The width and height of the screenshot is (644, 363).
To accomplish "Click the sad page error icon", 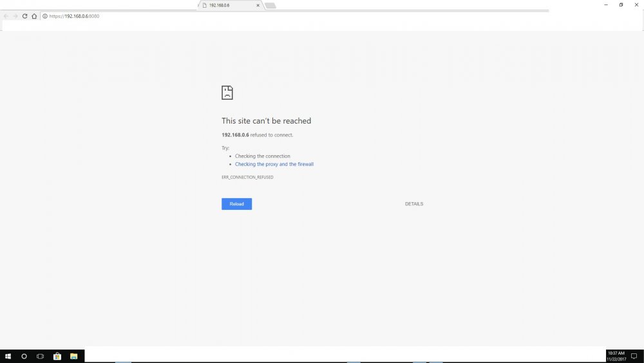I will (227, 93).
